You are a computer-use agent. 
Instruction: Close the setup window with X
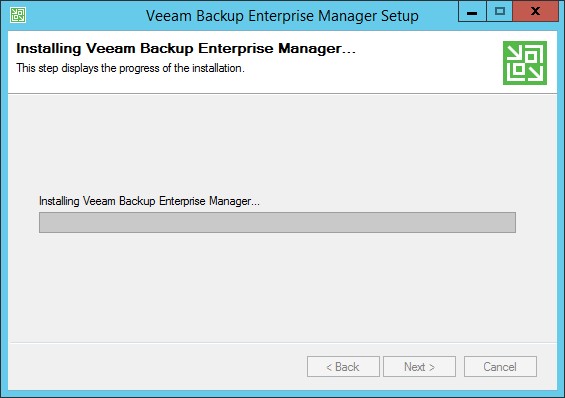[x=535, y=12]
